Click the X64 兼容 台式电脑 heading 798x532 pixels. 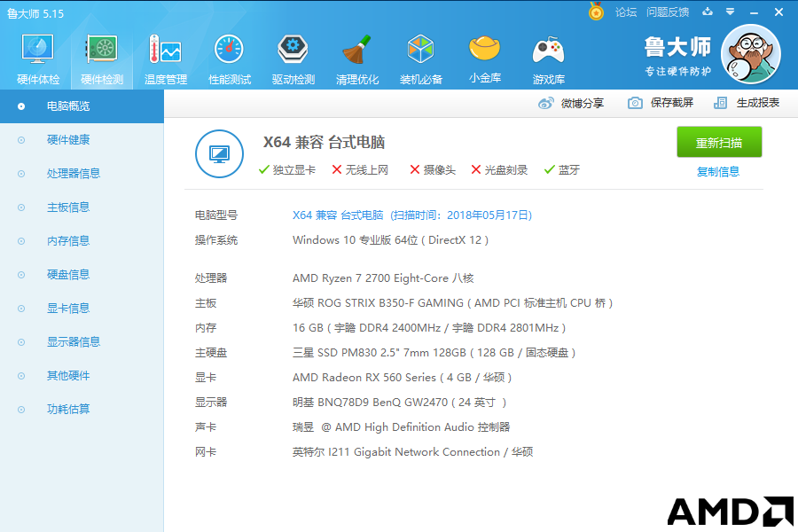324,142
